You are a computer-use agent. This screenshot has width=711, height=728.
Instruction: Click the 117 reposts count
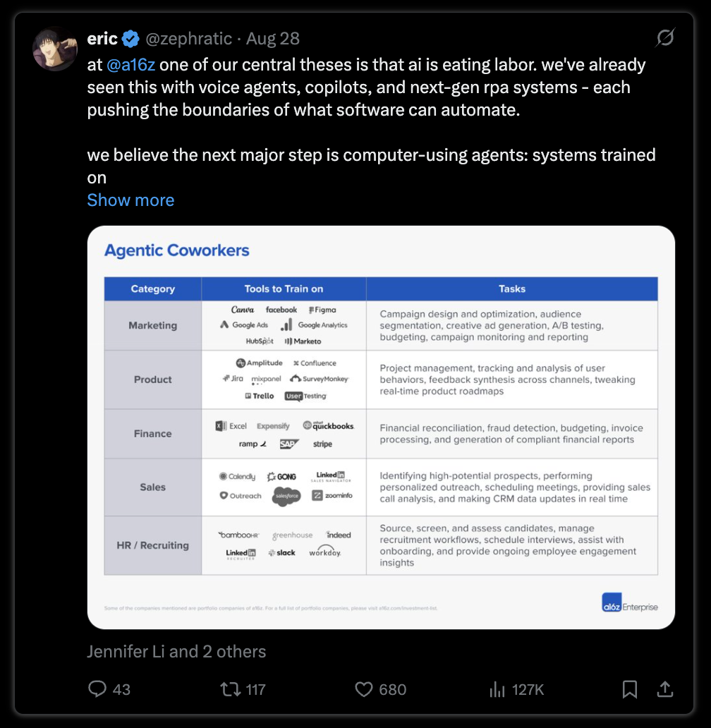point(256,689)
